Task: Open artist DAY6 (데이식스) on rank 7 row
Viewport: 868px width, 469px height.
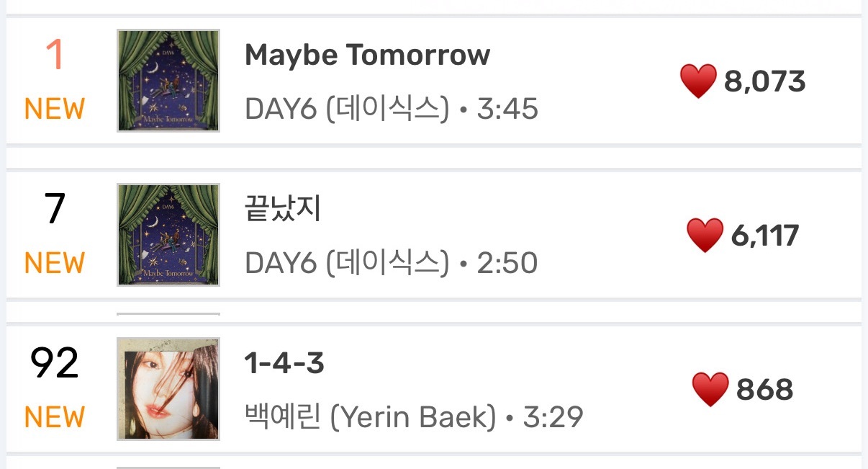Action: click(347, 263)
